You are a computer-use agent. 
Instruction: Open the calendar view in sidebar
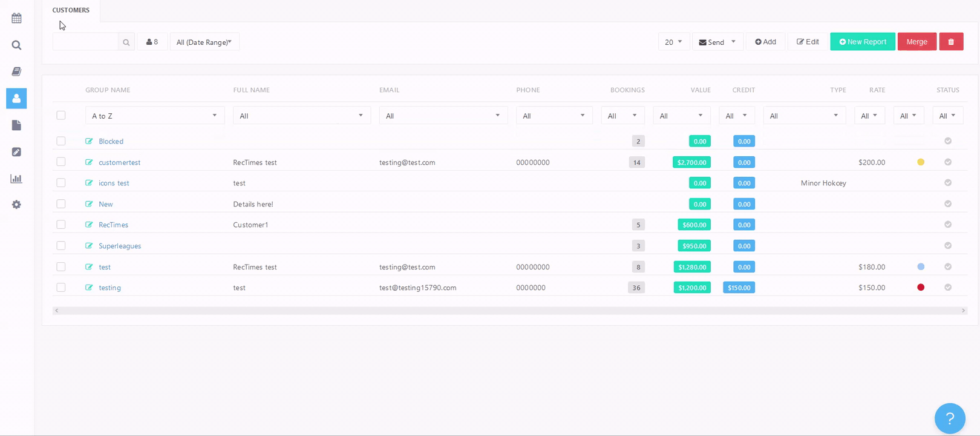pyautogui.click(x=16, y=18)
